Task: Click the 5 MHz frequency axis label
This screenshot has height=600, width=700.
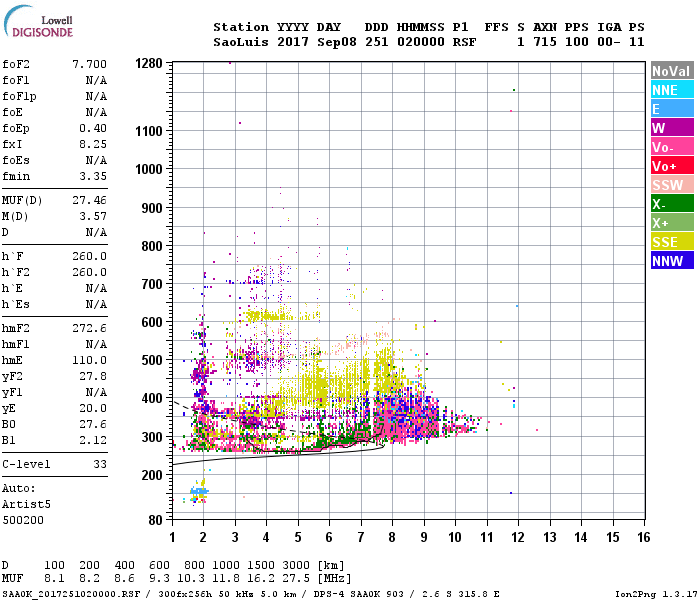Action: point(298,537)
